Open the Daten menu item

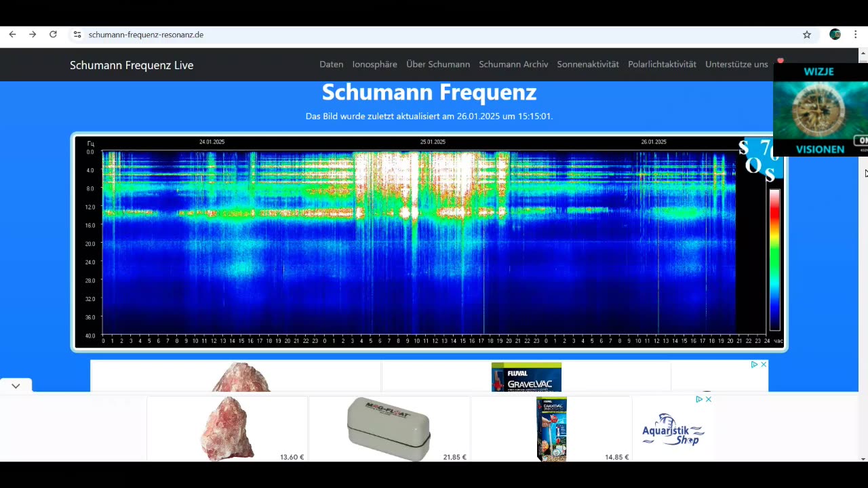332,64
